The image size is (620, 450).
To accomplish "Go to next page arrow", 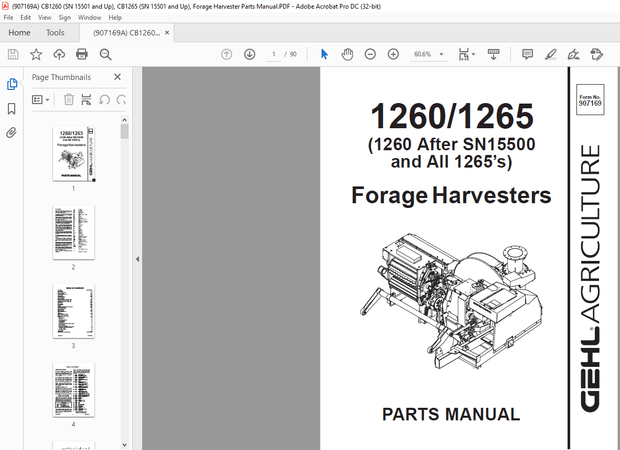I will (x=250, y=54).
